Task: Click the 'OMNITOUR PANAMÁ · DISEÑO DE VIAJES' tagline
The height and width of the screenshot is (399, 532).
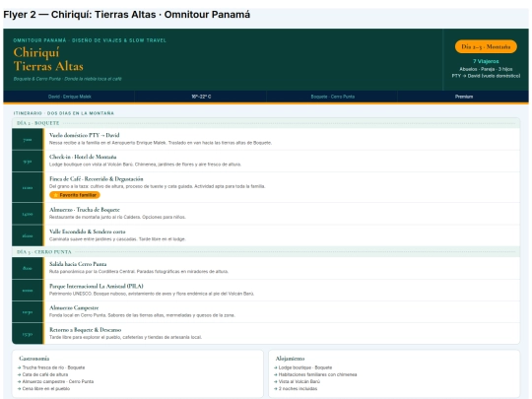Action: [90, 40]
